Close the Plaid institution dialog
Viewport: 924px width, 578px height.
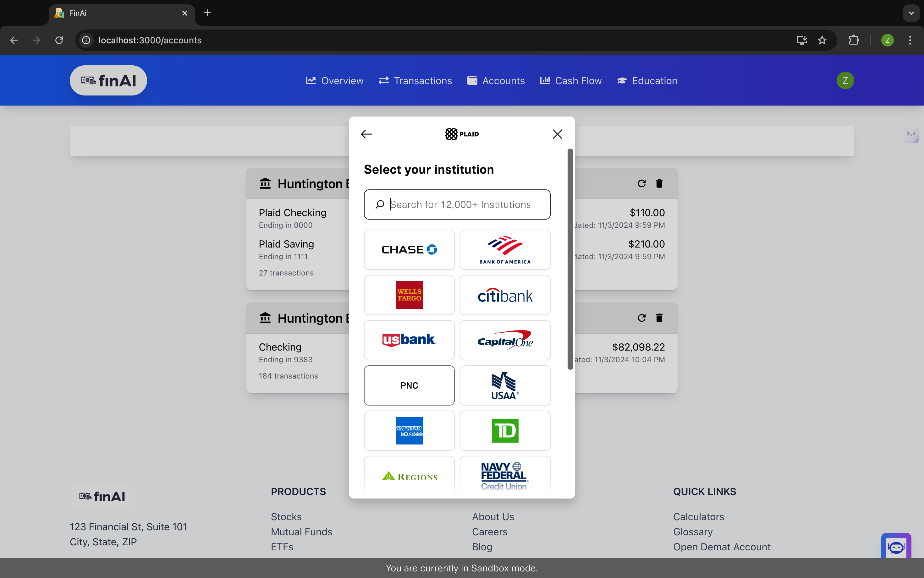[557, 134]
